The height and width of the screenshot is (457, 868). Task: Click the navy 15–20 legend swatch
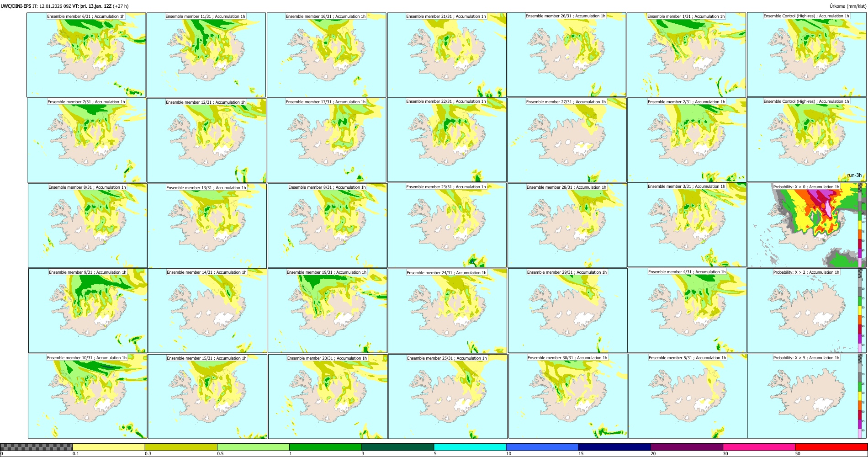tap(614, 447)
